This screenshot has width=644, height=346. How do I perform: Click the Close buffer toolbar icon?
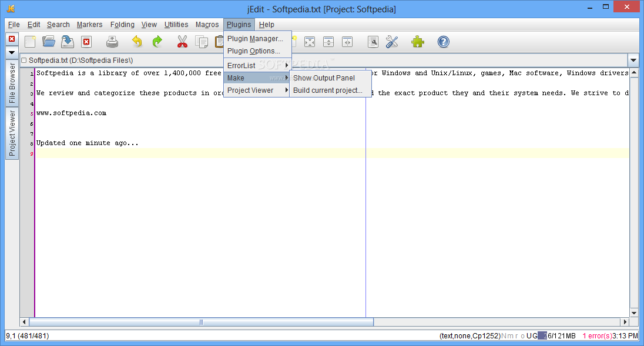tap(86, 42)
